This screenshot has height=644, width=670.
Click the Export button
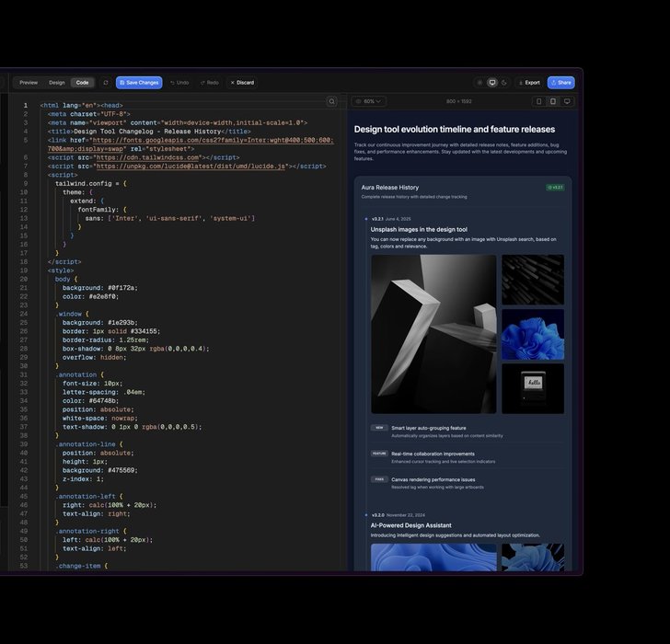coord(528,83)
